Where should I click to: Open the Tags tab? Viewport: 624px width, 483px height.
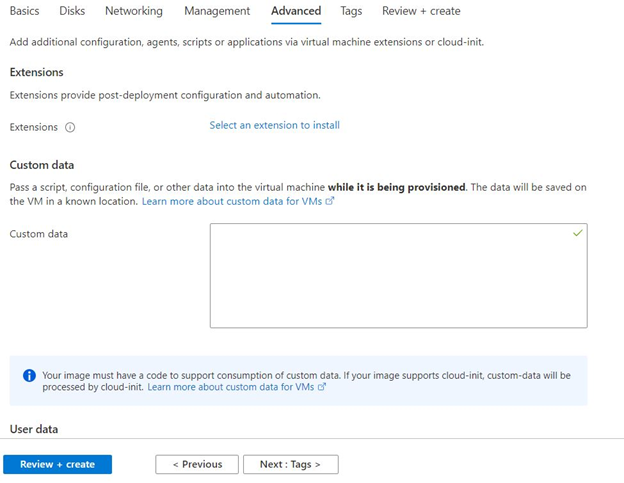coord(351,11)
